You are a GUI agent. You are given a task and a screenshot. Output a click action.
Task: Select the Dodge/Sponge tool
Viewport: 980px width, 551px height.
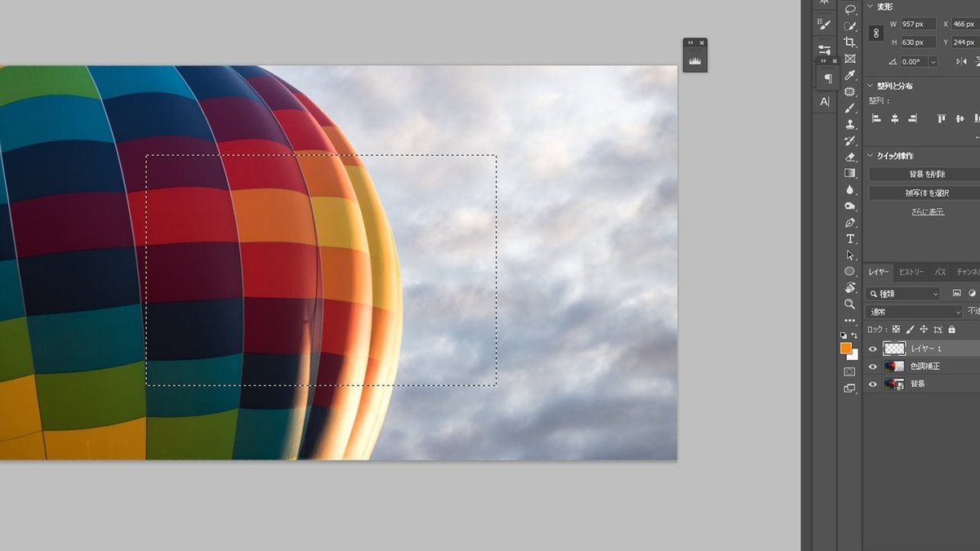(x=850, y=206)
